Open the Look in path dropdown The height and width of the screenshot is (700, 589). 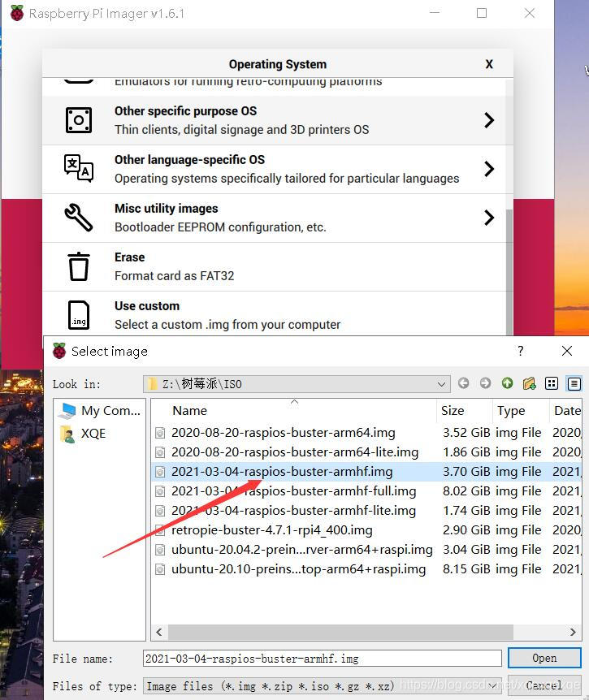point(441,384)
